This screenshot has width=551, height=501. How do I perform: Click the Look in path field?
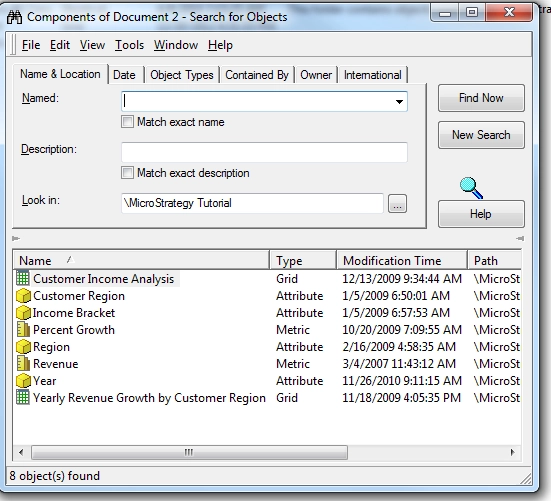click(252, 203)
